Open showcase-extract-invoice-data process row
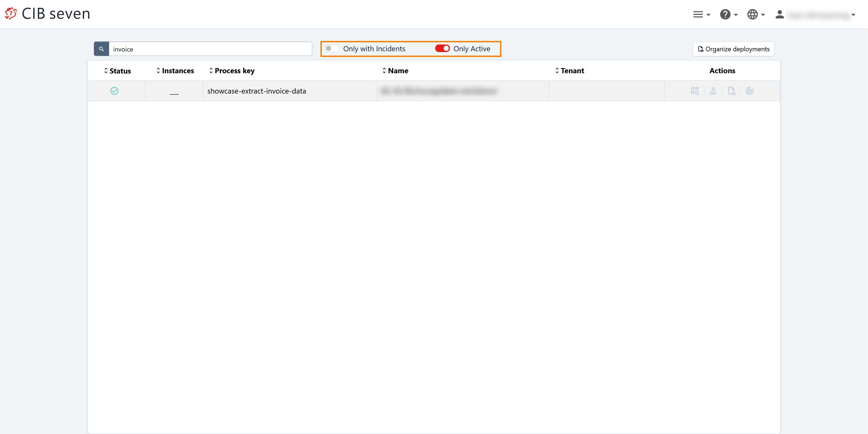Screen dimensions: 868x434 [256, 91]
